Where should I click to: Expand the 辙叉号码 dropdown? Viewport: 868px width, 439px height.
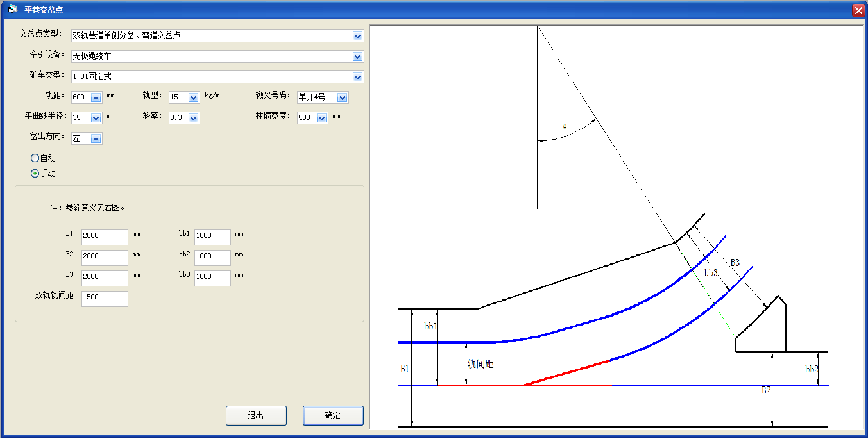pyautogui.click(x=342, y=97)
